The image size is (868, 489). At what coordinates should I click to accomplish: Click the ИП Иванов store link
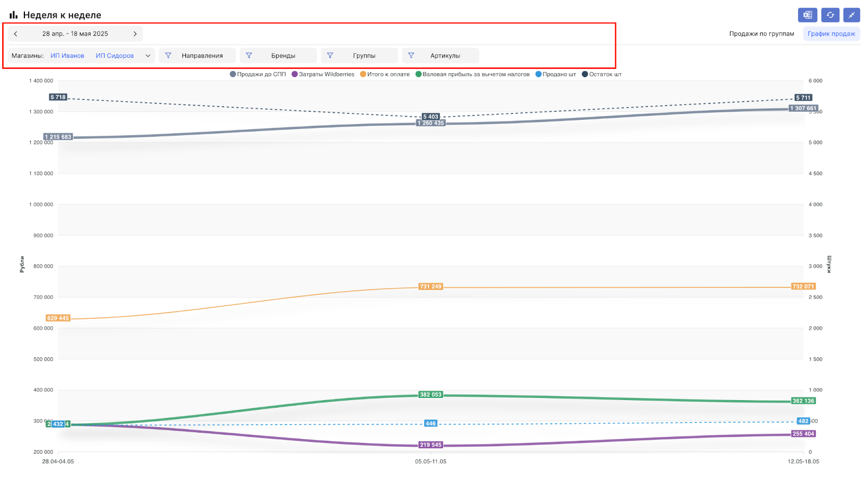pos(67,56)
